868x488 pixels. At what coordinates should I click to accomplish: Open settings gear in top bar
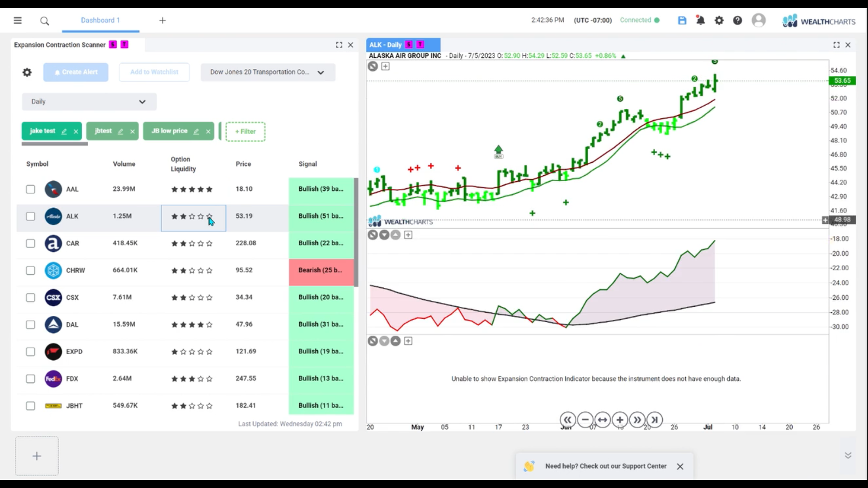coord(719,20)
